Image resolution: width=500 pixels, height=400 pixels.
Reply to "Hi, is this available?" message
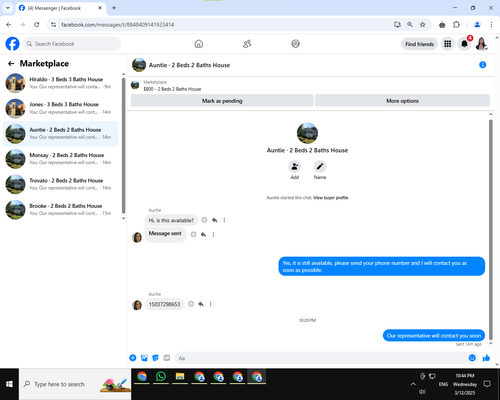pos(214,220)
